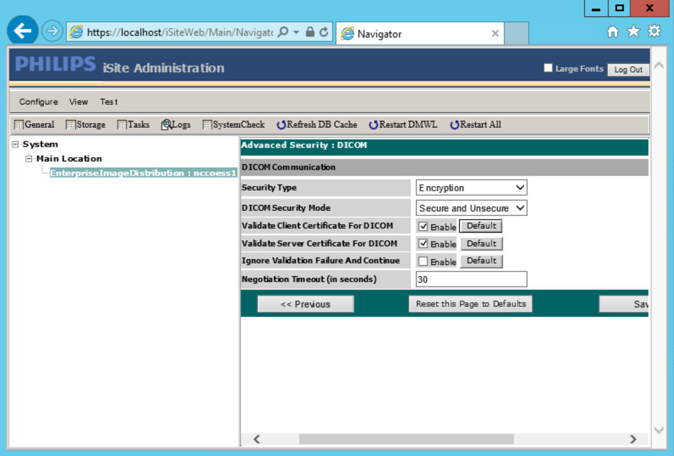This screenshot has height=456, width=674.
Task: Toggle Validate Client Certificate Enable checkbox
Action: (423, 226)
